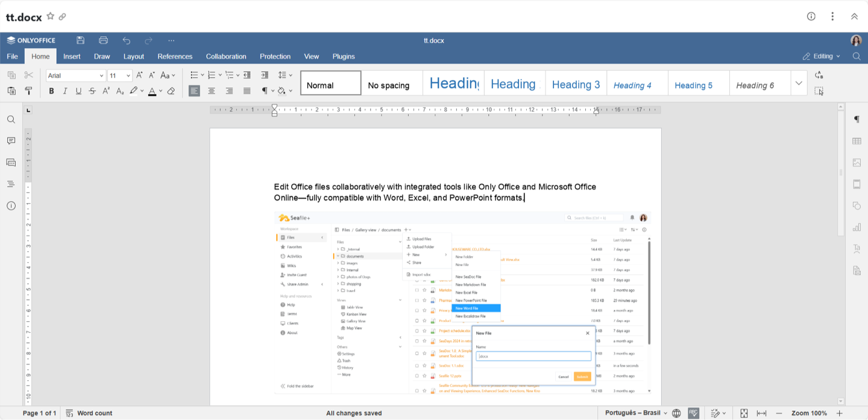Toggle spell checking in the status bar

[694, 413]
